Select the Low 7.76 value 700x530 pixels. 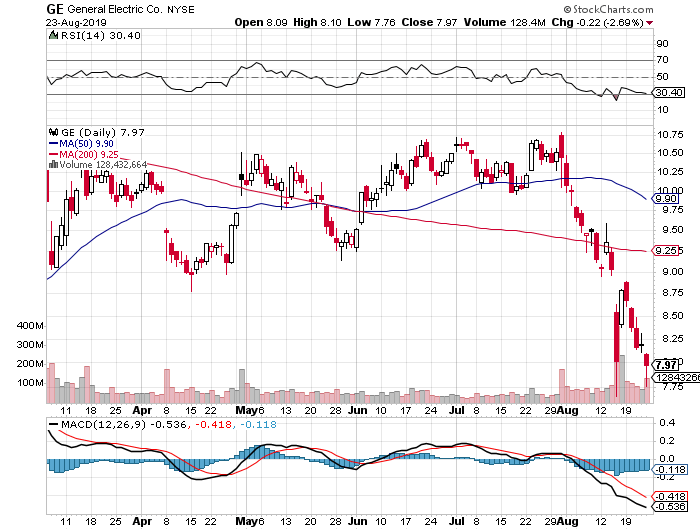pyautogui.click(x=371, y=22)
